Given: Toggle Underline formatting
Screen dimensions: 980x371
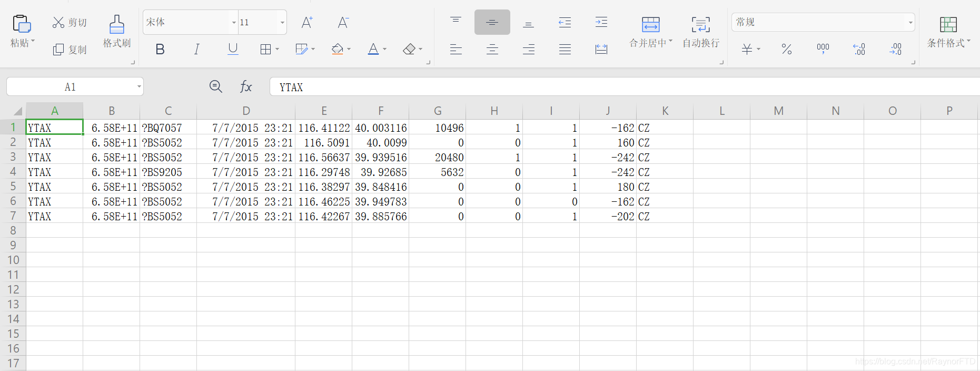Looking at the screenshot, I should click(x=233, y=49).
